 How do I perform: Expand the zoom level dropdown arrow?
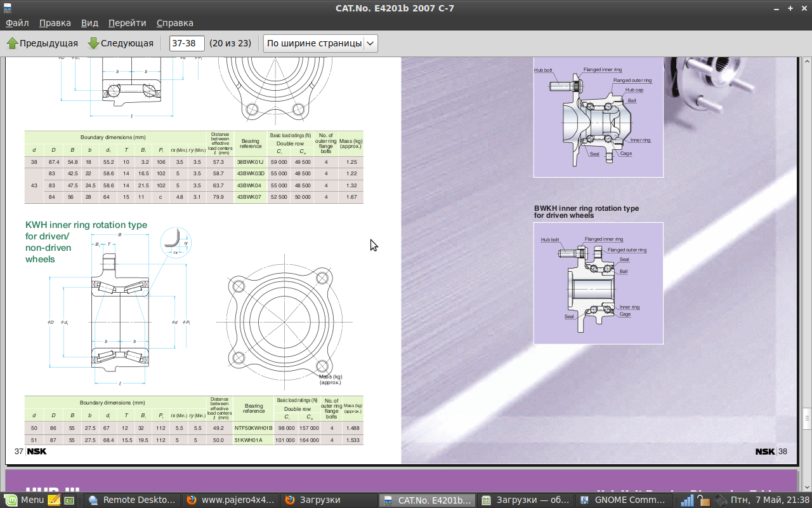click(370, 43)
